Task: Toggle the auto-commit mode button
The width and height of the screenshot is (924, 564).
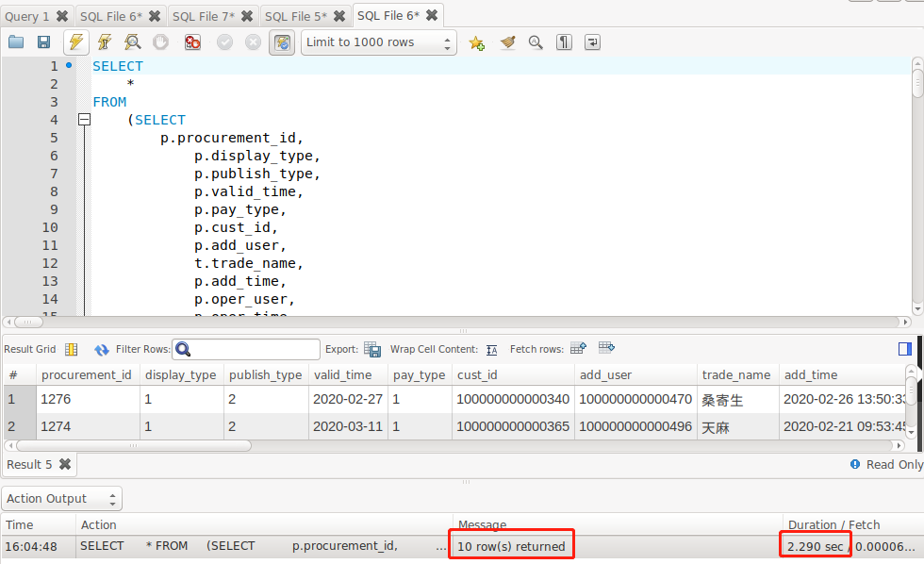Action: pos(282,42)
